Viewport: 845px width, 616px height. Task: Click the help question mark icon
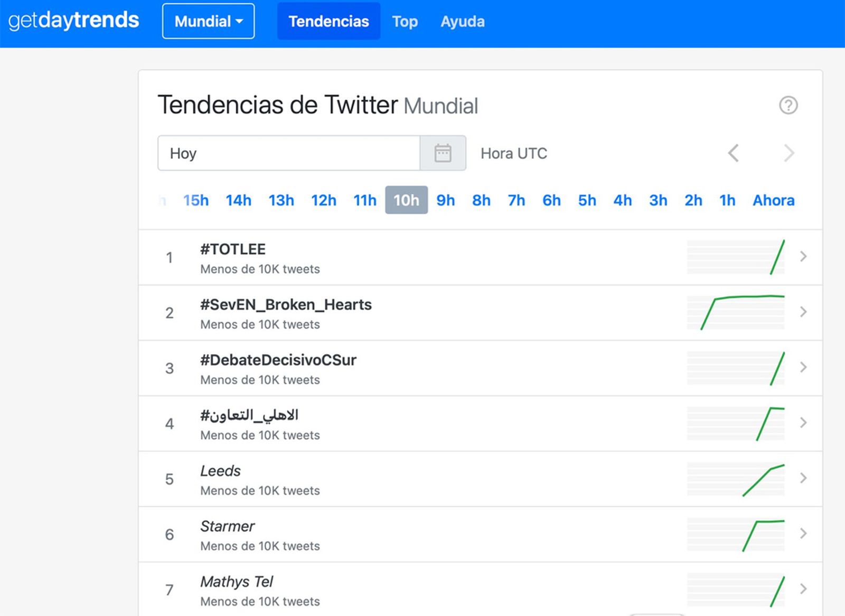tap(788, 105)
